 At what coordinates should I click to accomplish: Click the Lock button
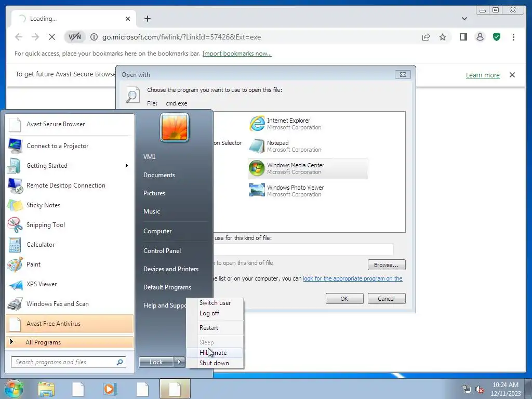pyautogui.click(x=156, y=362)
